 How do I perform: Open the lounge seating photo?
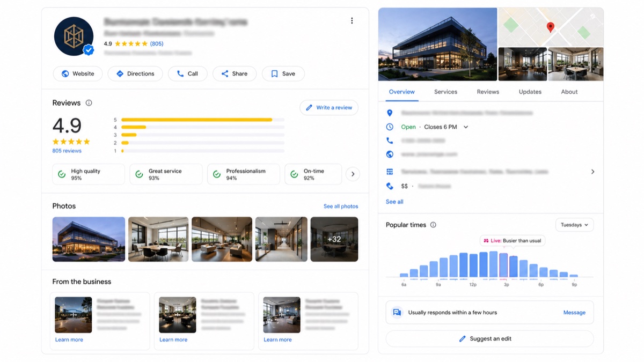click(222, 239)
